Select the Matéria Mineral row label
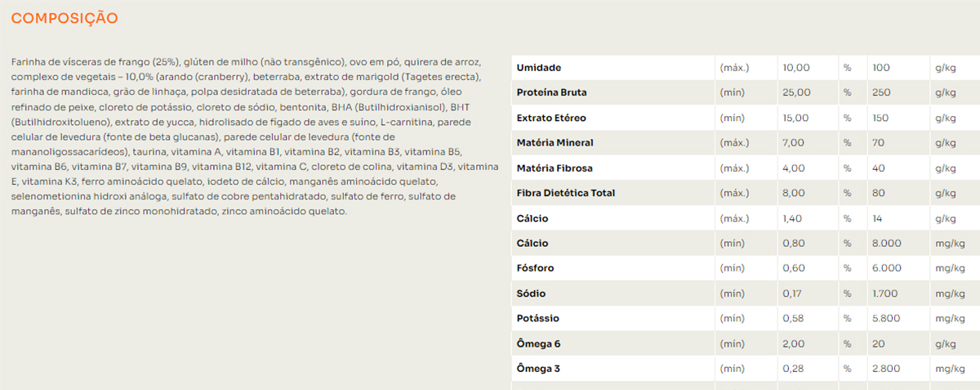Screen dimensions: 980x390 click(555, 143)
